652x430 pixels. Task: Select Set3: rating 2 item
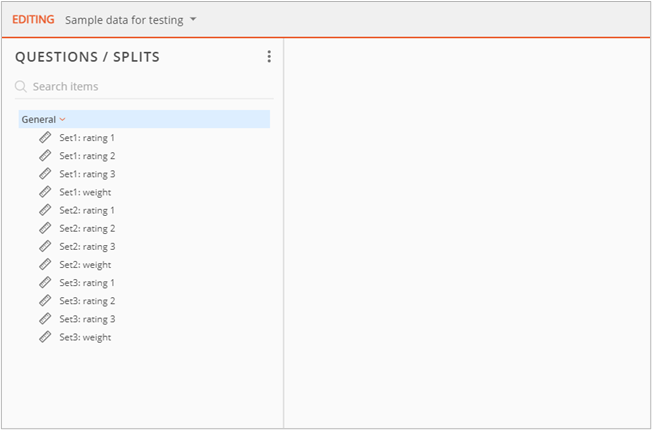(87, 301)
